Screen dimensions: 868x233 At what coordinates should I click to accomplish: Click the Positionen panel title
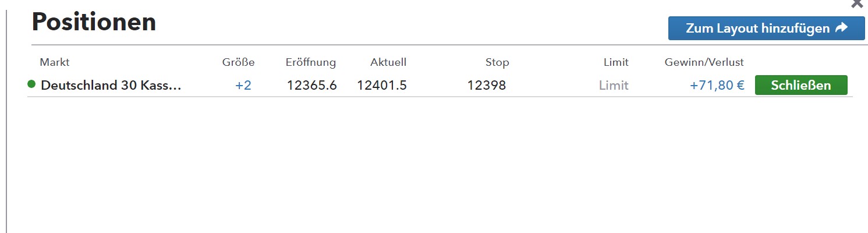coord(94,22)
